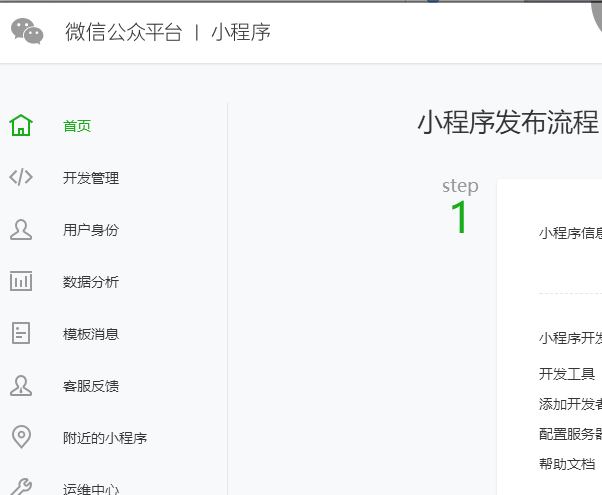Click the data analysis chart icon

pyautogui.click(x=21, y=282)
